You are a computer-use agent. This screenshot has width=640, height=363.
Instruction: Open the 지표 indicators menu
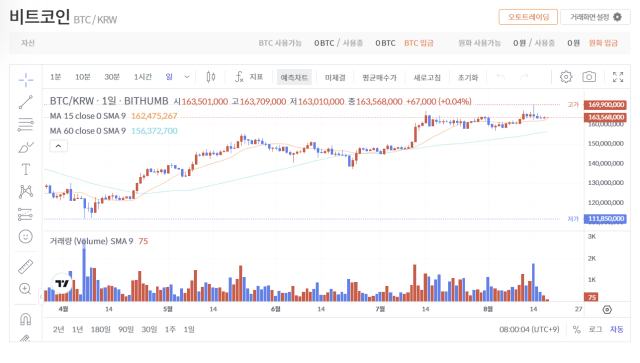(249, 77)
